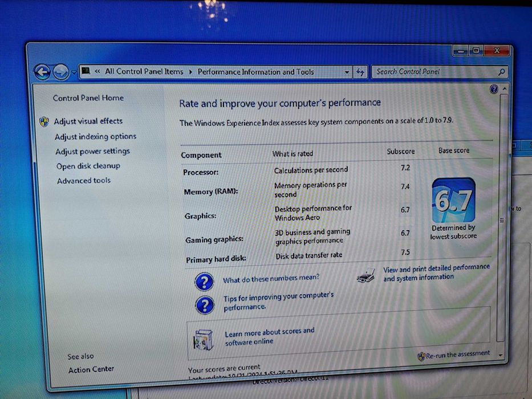Click the help icon beside What do these numbers mean

click(204, 282)
